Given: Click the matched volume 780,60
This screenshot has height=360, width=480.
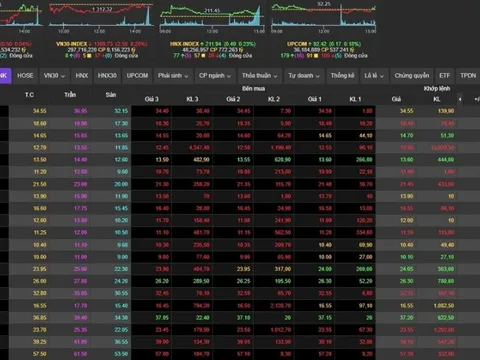Looking at the screenshot, I should [446, 281].
